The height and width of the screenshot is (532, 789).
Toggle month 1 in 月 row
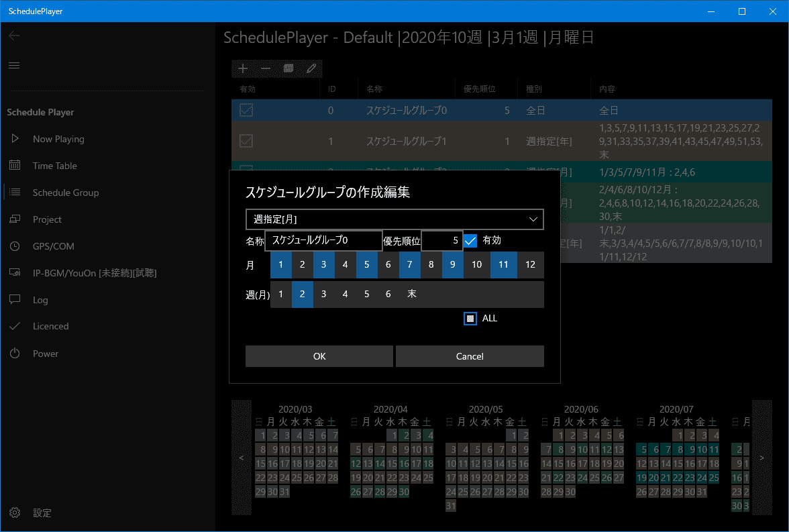coord(280,265)
